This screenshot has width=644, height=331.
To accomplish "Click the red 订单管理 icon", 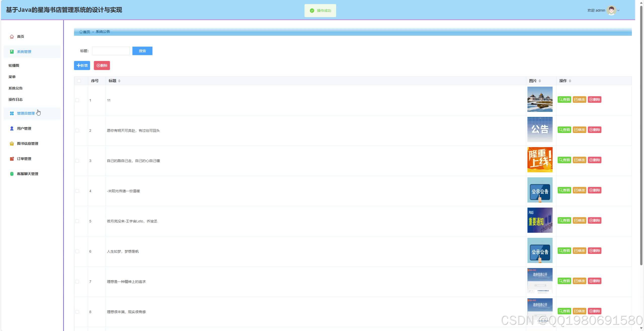I will [x=12, y=159].
